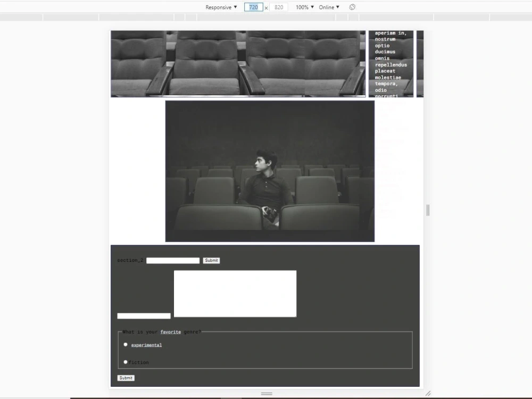Screen dimensions: 532x399
Task: Click the favorite link in the legend
Action: tap(171, 332)
